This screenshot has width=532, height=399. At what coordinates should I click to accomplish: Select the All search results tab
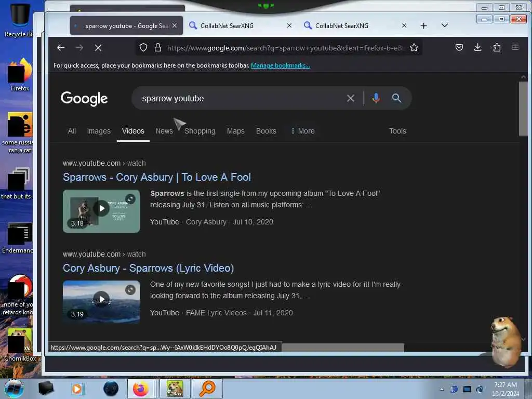(72, 131)
